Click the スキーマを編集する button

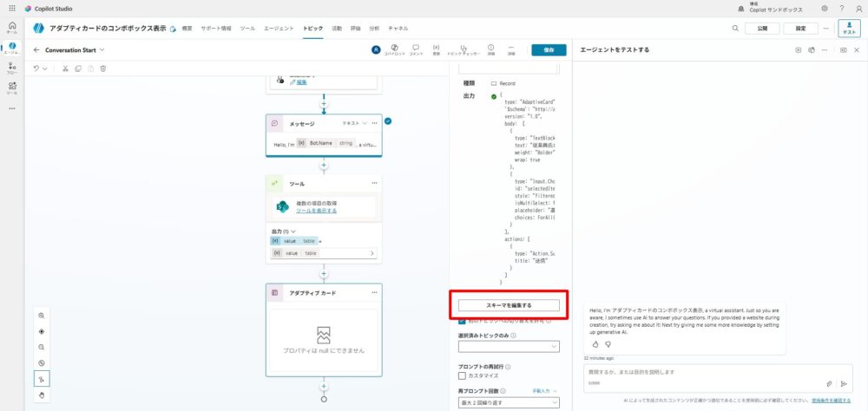[x=509, y=305]
